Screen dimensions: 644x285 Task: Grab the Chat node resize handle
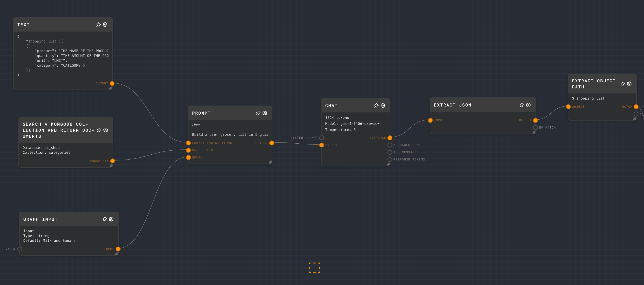click(388, 164)
